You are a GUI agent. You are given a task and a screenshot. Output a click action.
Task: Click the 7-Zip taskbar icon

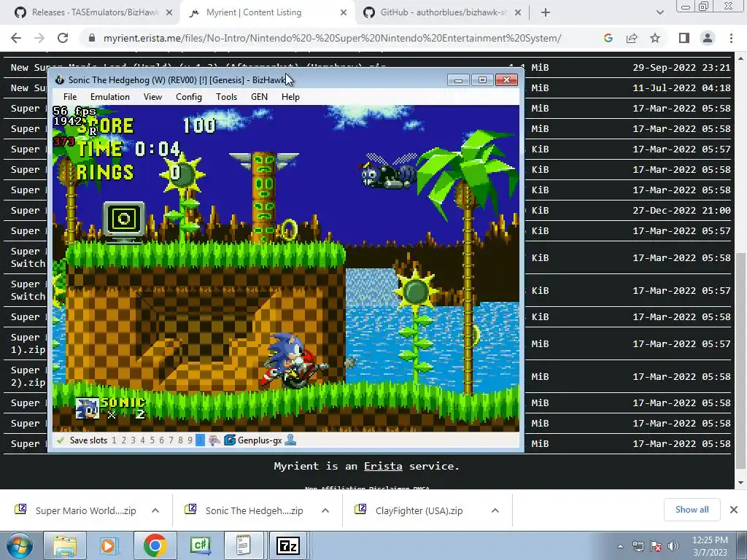coord(288,545)
